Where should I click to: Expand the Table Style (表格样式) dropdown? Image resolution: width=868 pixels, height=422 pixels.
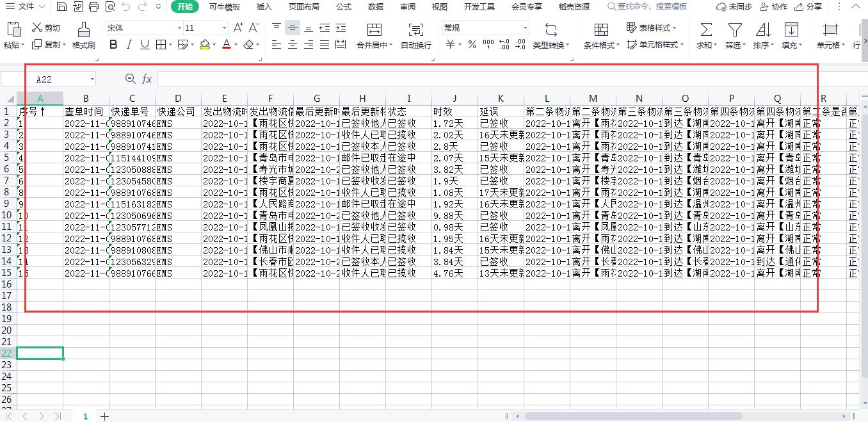(x=674, y=28)
